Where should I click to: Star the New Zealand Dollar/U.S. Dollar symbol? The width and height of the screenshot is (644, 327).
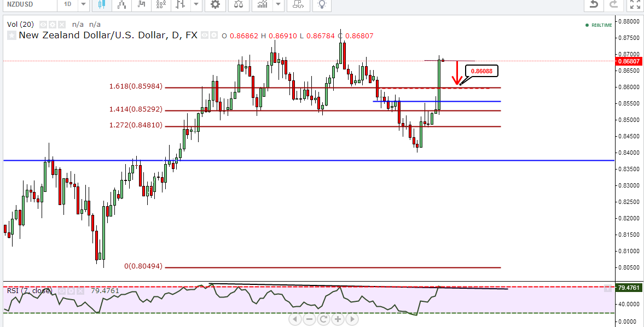point(12,36)
